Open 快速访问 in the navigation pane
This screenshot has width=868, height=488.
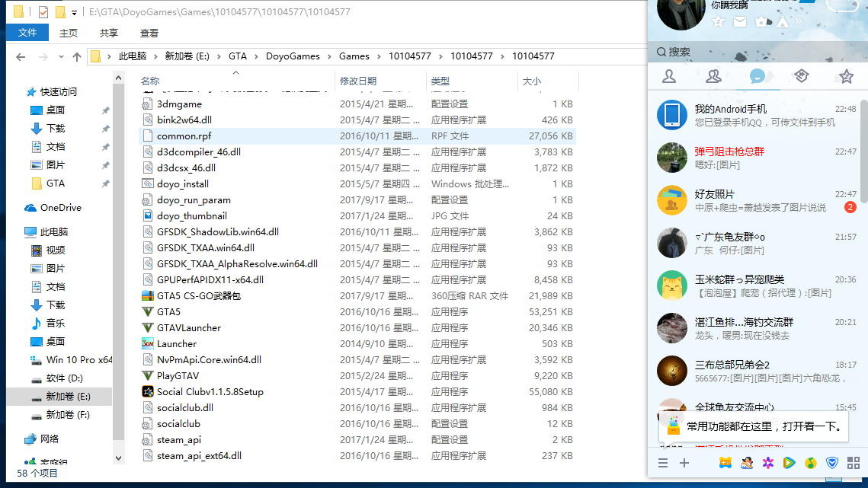(x=58, y=92)
